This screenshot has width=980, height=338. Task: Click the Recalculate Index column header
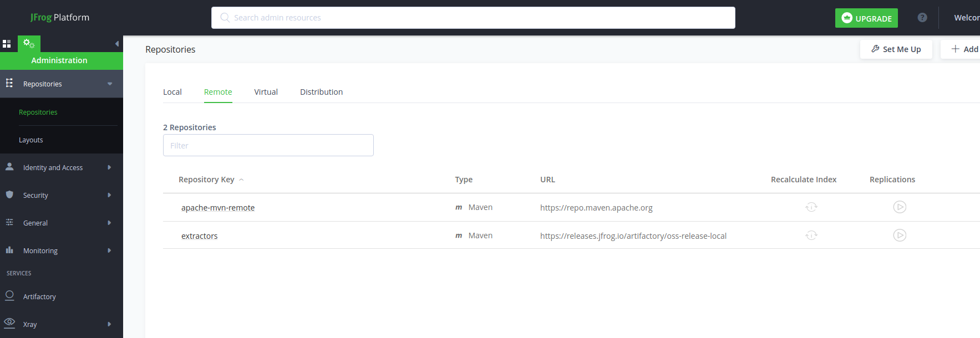(x=804, y=180)
